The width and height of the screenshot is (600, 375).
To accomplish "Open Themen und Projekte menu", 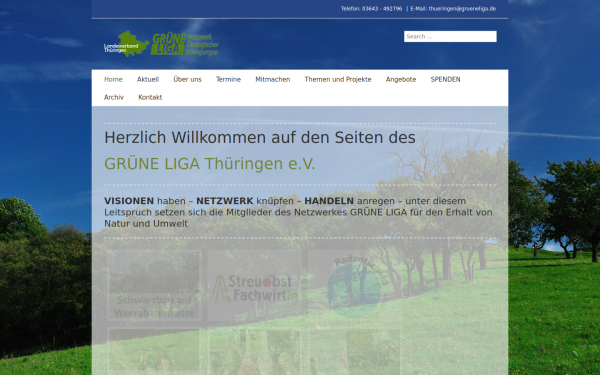I will (338, 79).
